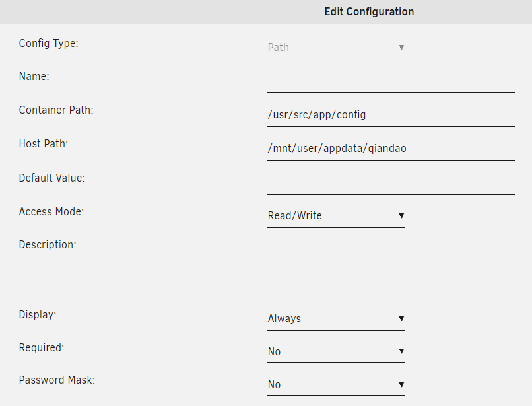Click inside the Description text area
Viewport: 532px width, 406px height.
coord(392,266)
